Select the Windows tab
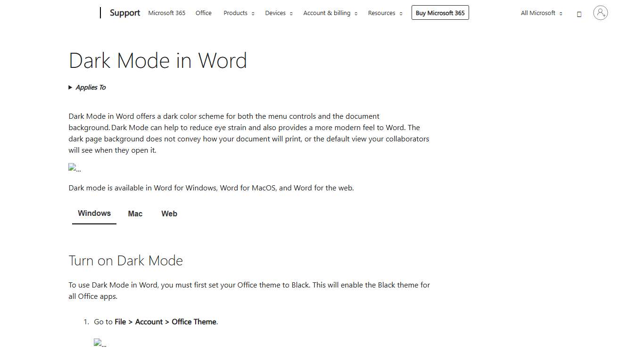 point(94,213)
